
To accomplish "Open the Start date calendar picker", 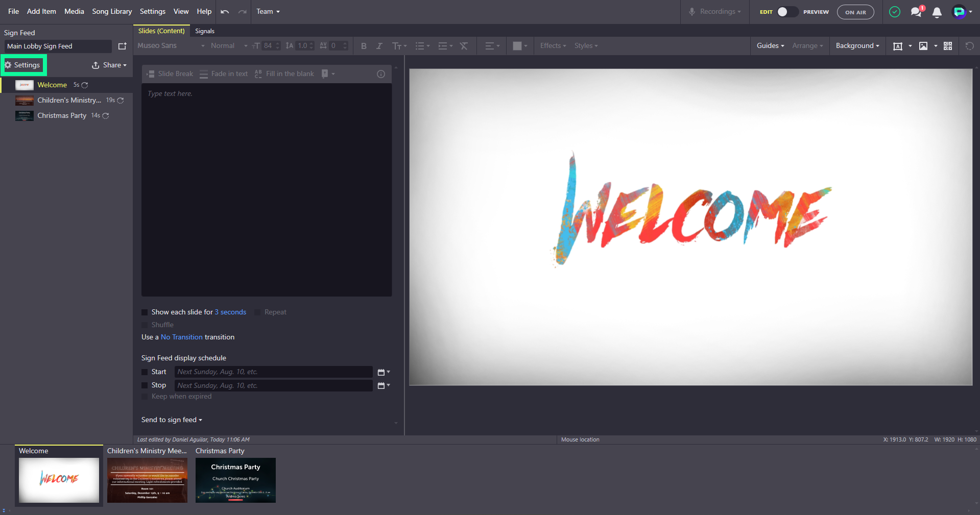I will 384,372.
